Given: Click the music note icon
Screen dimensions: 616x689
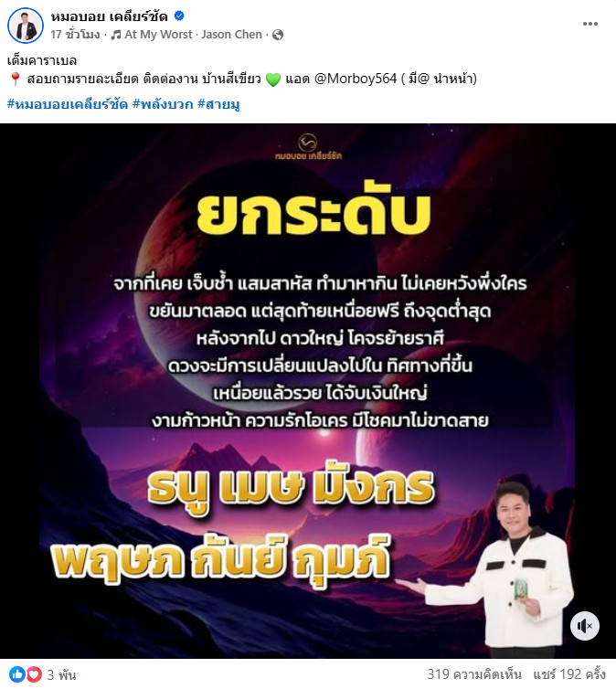Looking at the screenshot, I should 116,35.
